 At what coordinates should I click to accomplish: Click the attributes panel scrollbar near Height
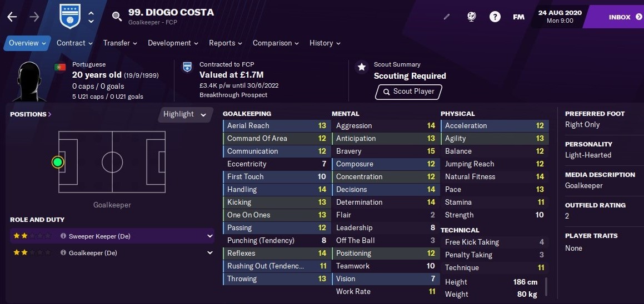pos(546,286)
